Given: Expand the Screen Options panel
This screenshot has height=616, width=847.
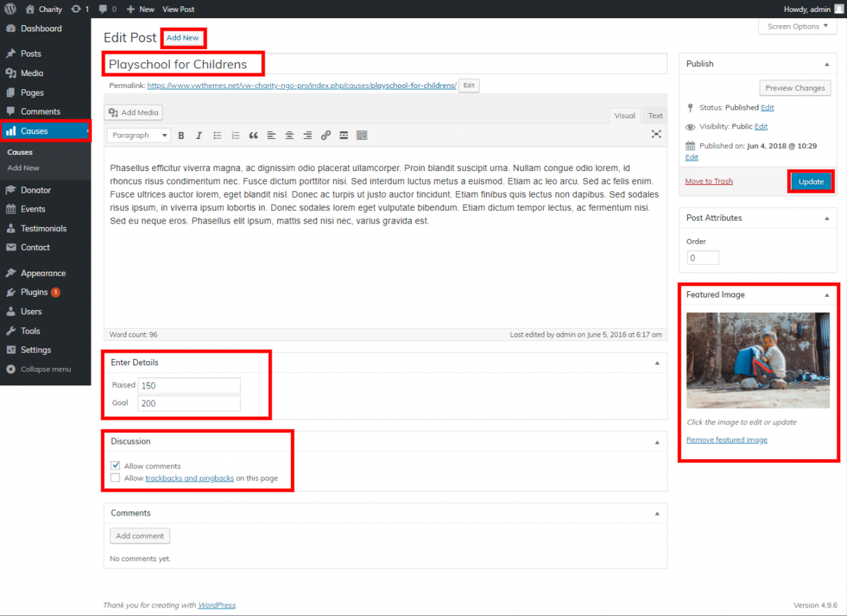Looking at the screenshot, I should click(x=797, y=27).
